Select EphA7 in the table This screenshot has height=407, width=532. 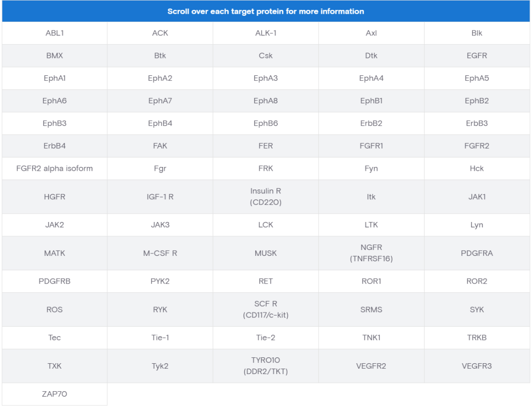tap(160, 101)
